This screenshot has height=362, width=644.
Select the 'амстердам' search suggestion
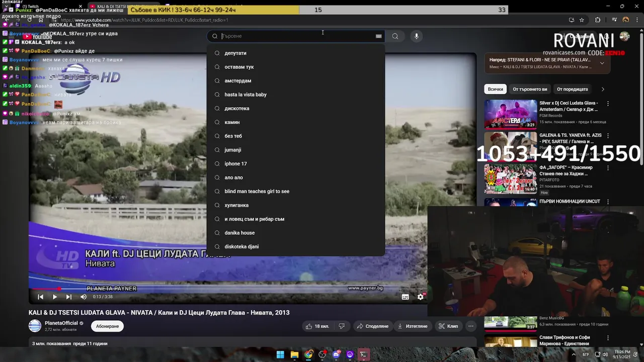(296, 81)
